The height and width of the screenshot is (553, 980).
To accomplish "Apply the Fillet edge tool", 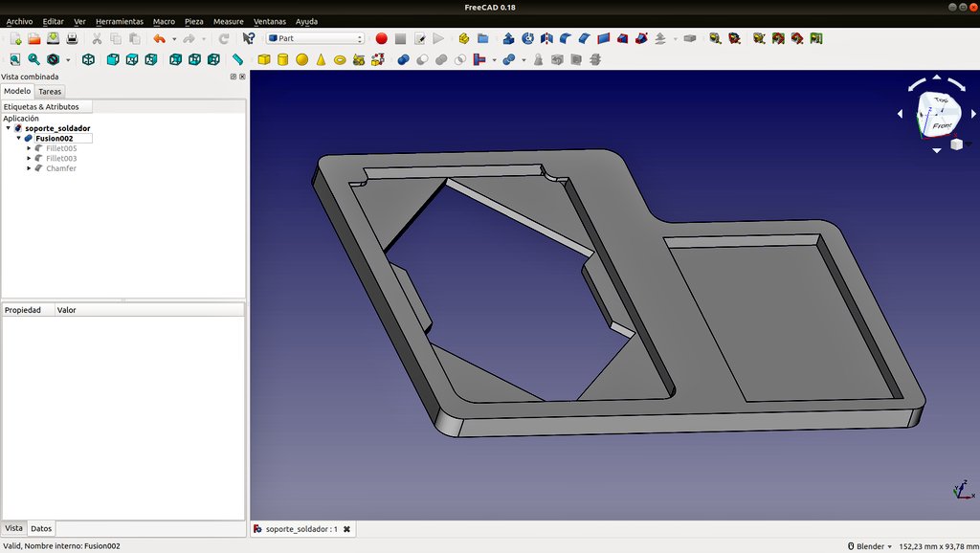I will 566,38.
